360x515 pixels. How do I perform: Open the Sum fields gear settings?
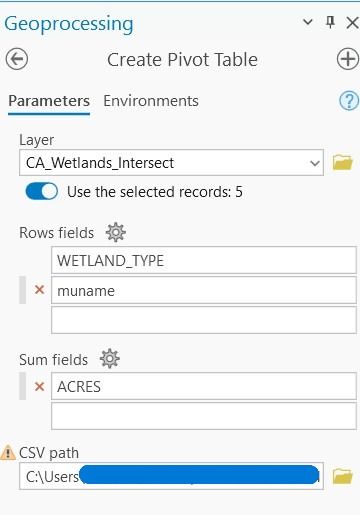click(x=110, y=359)
